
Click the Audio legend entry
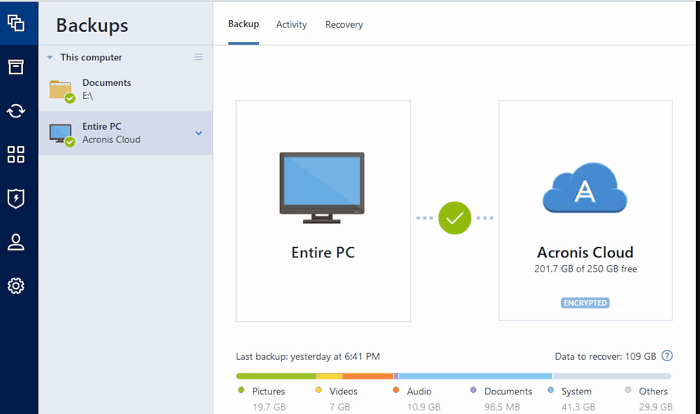[x=412, y=391]
